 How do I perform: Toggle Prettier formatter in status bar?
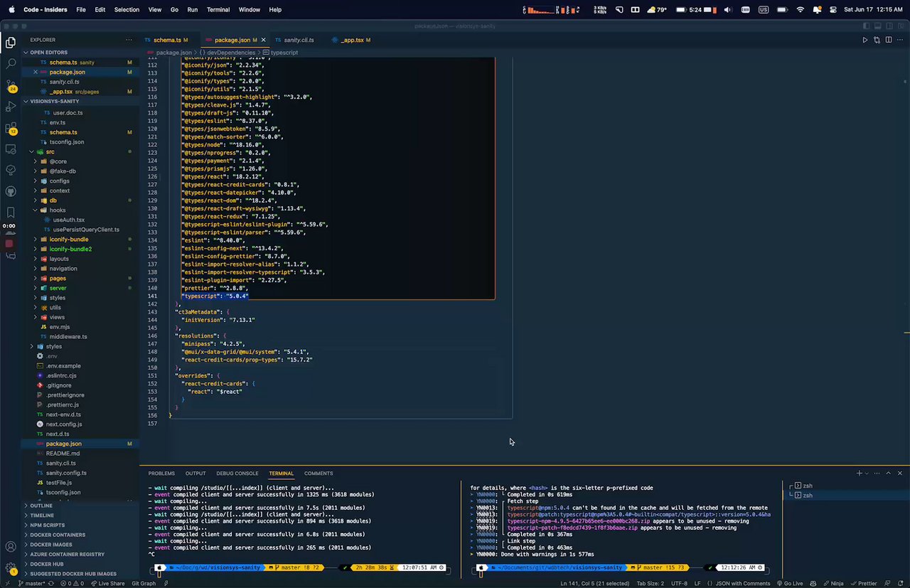pos(864,583)
